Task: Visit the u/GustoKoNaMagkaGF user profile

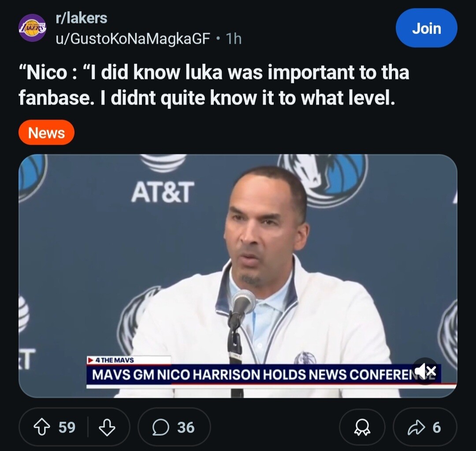Action: coord(132,39)
